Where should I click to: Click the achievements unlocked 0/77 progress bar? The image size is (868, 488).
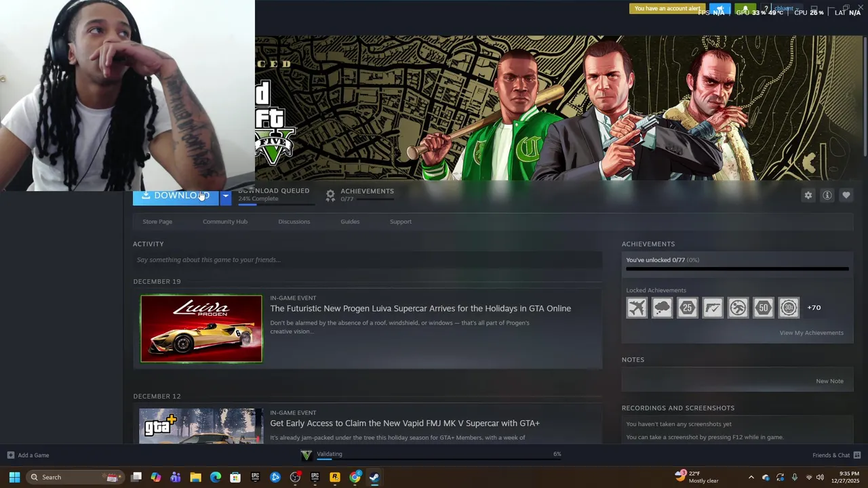click(737, 268)
